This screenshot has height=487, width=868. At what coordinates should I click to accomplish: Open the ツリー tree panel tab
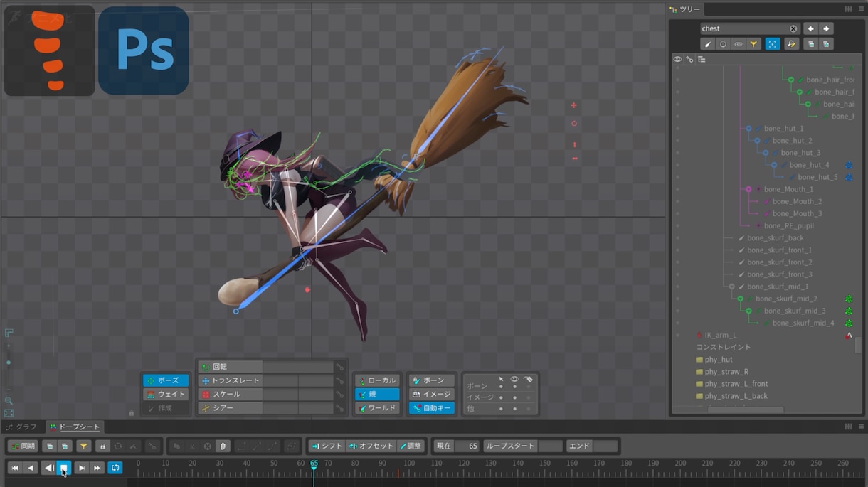(685, 9)
